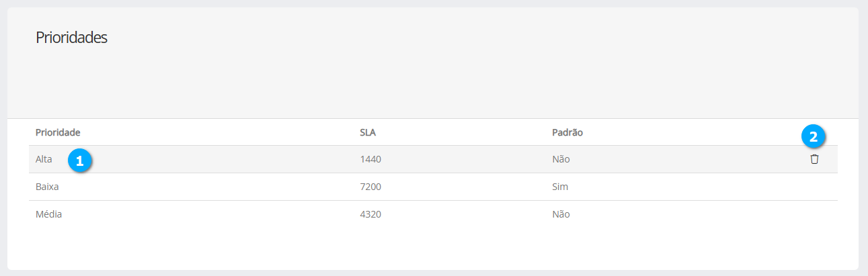Click the 7200 SLA value
This screenshot has height=276, width=868.
371,187
